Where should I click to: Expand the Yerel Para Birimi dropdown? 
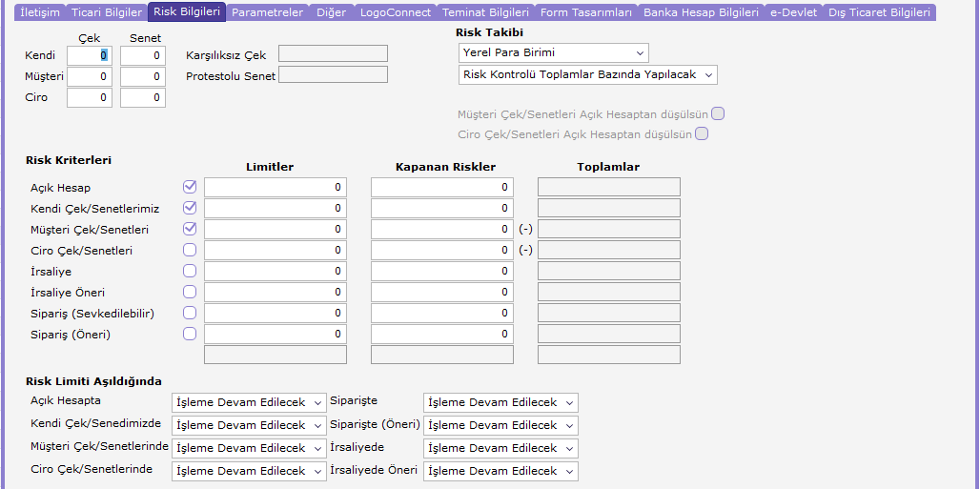pos(554,52)
